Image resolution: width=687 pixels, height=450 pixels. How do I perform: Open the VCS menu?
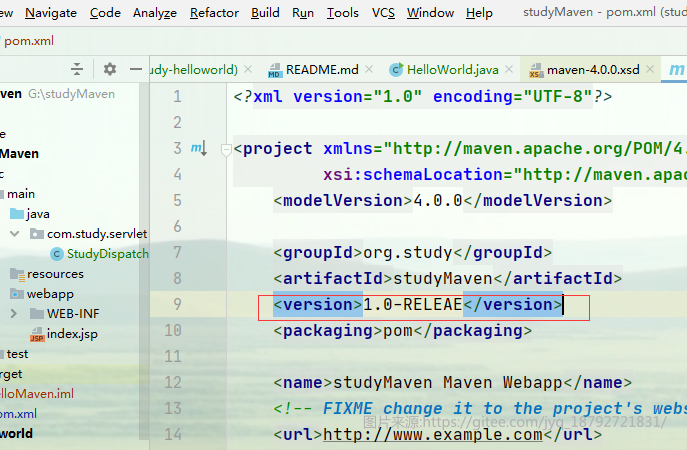pyautogui.click(x=383, y=13)
